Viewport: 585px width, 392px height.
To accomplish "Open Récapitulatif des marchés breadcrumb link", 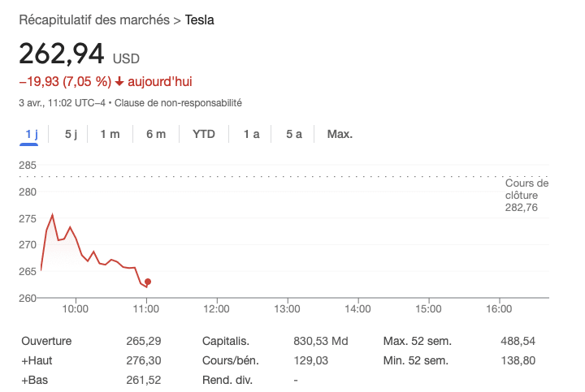I will [94, 19].
